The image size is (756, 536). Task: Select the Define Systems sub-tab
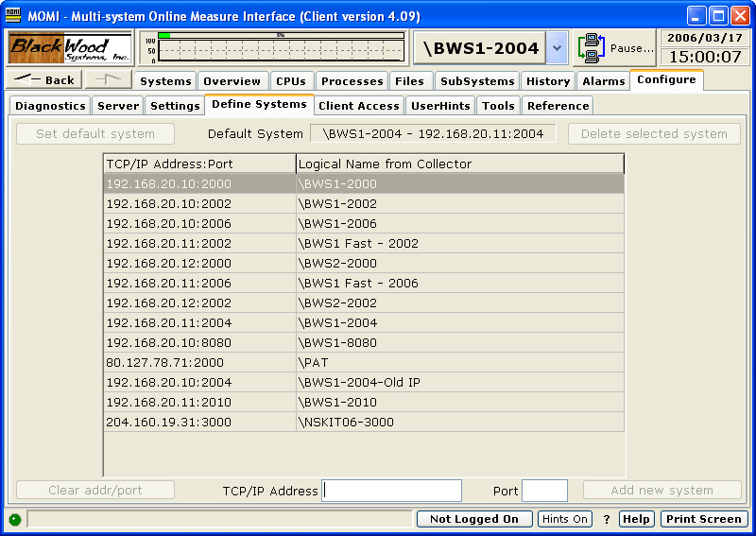click(259, 104)
